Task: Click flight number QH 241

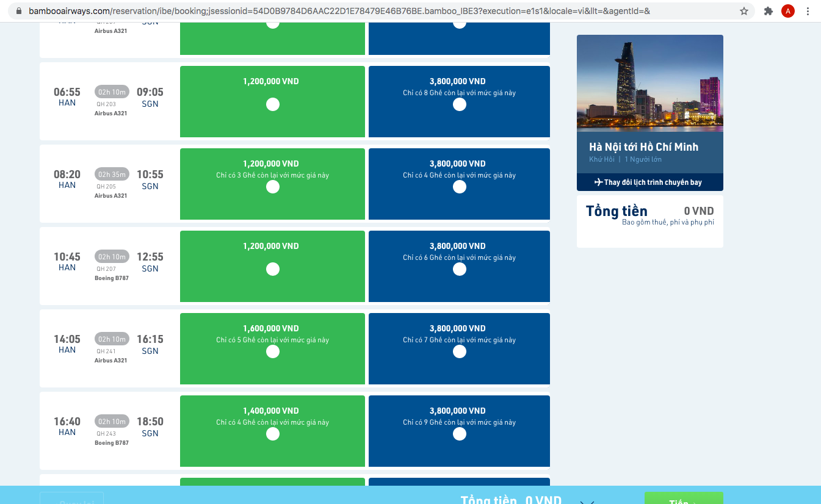Action: (x=106, y=351)
